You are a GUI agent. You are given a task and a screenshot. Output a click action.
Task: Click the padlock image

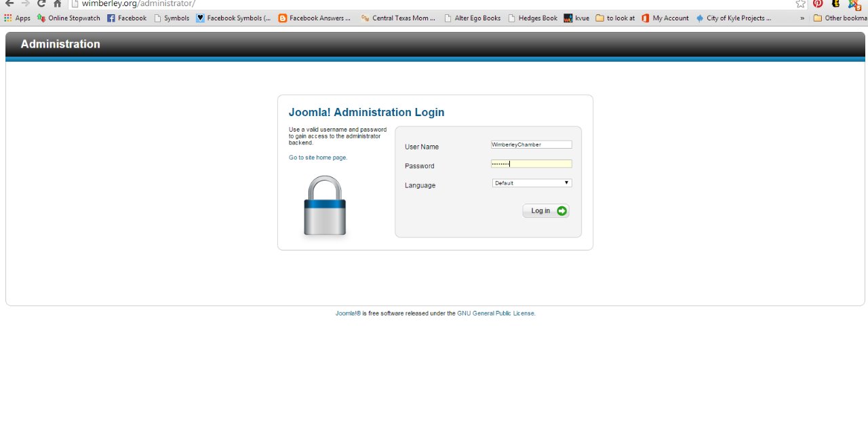(x=325, y=206)
